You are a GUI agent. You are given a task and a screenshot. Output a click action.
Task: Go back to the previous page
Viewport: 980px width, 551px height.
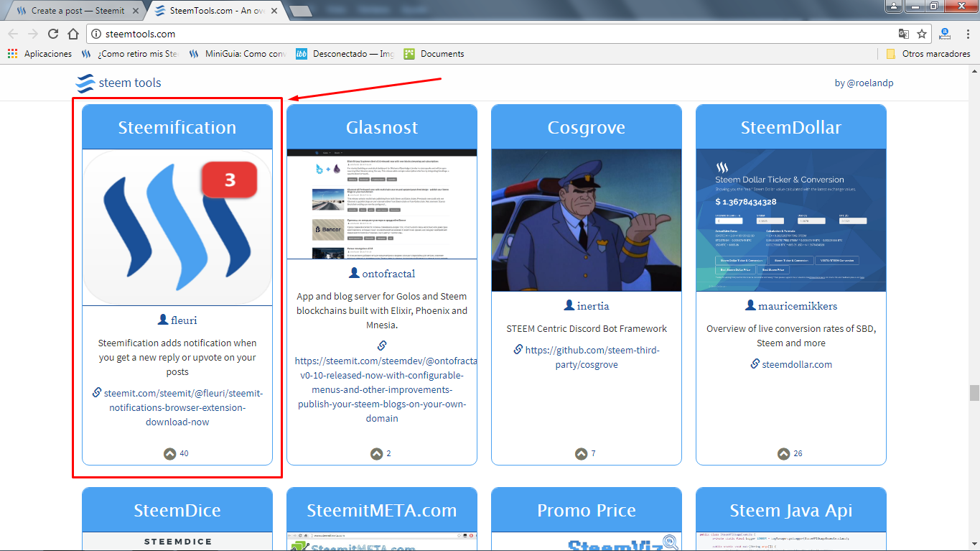[13, 34]
